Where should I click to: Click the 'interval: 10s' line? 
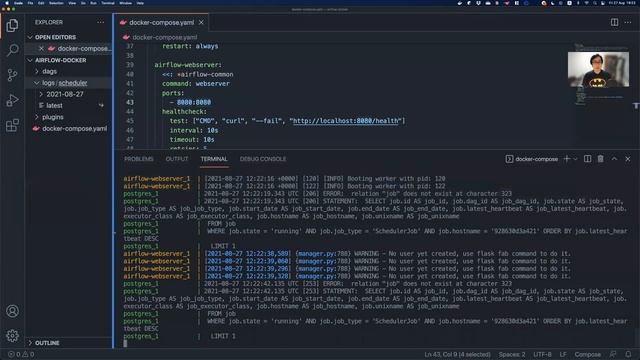click(x=194, y=130)
